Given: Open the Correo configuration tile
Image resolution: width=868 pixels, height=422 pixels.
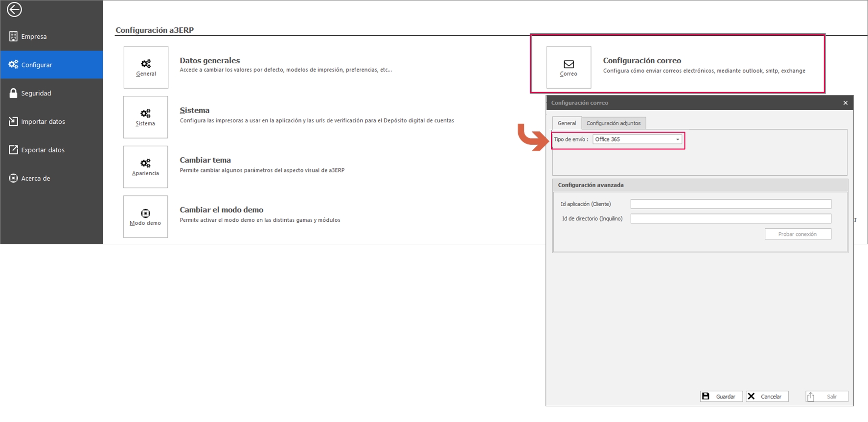Looking at the screenshot, I should point(569,68).
